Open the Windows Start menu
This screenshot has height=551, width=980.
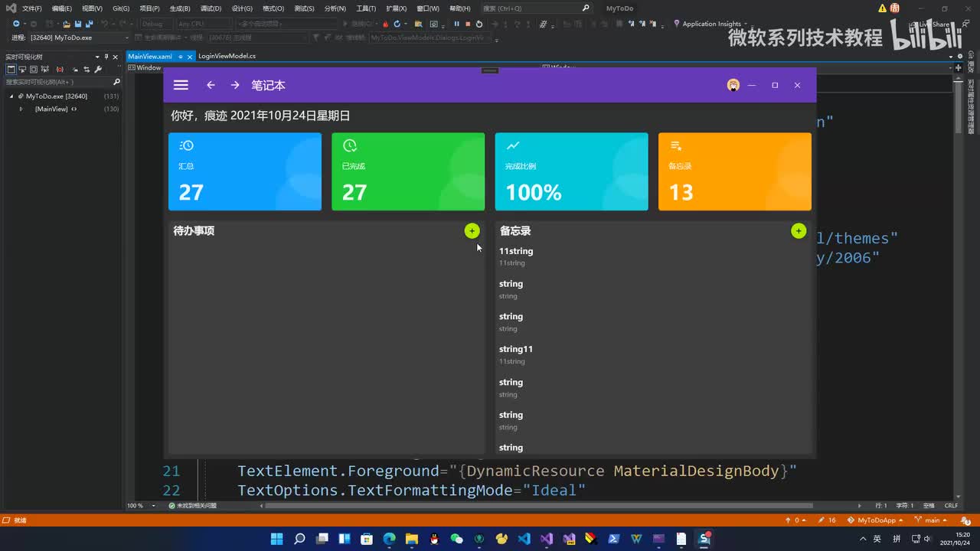(x=277, y=539)
